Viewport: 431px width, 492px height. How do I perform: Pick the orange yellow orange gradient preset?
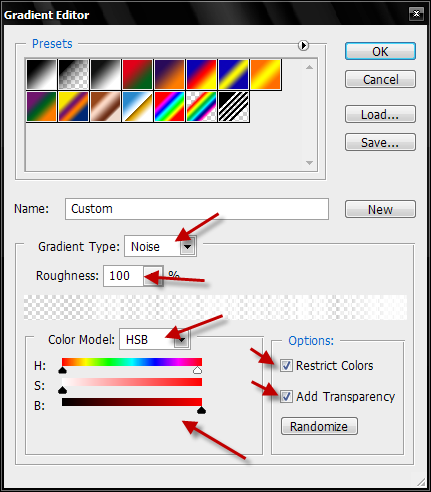[265, 75]
